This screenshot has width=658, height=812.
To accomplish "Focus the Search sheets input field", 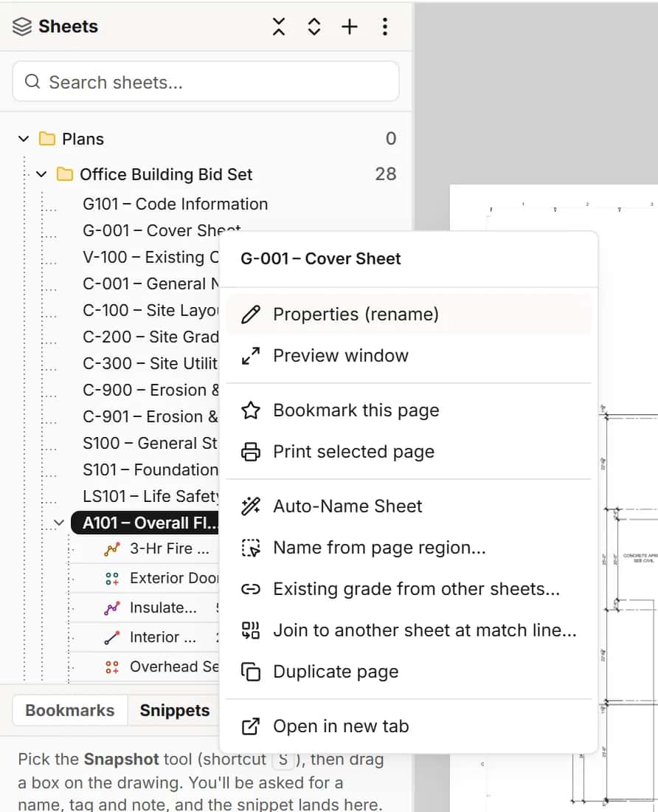I will point(205,82).
